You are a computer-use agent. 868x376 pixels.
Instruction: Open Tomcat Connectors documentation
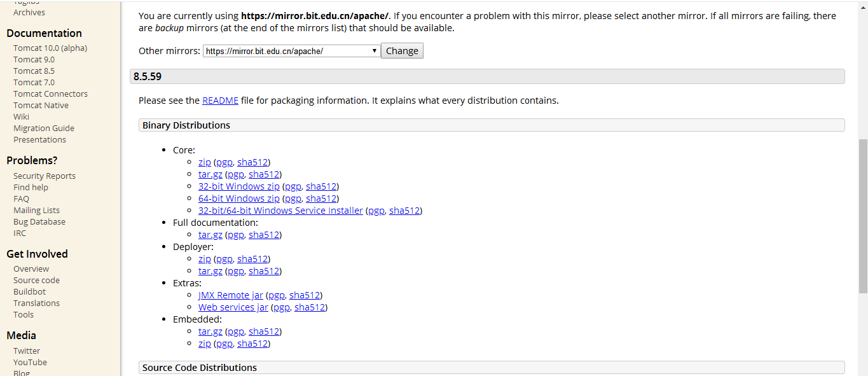[50, 94]
